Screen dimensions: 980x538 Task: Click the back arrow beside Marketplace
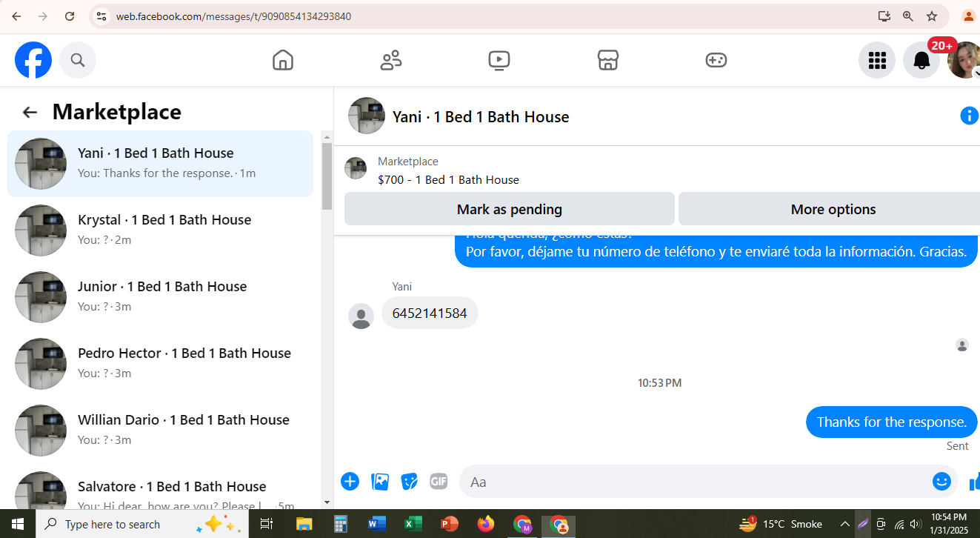tap(30, 112)
